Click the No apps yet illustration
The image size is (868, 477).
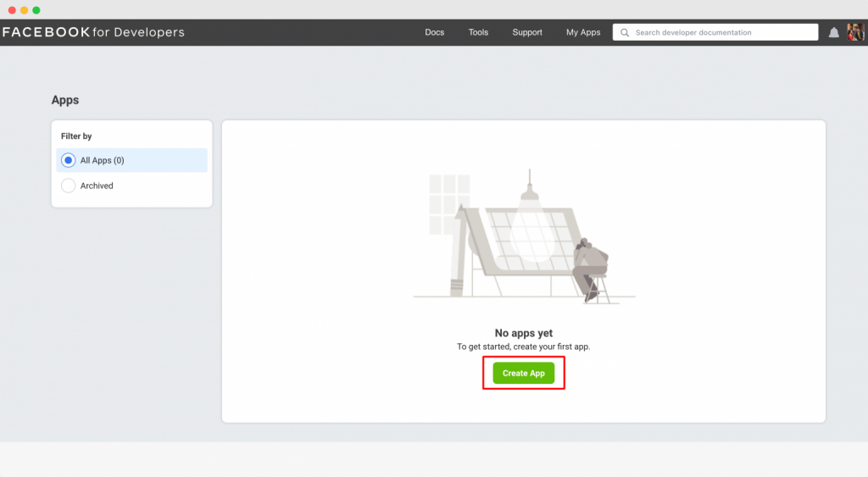pos(524,237)
